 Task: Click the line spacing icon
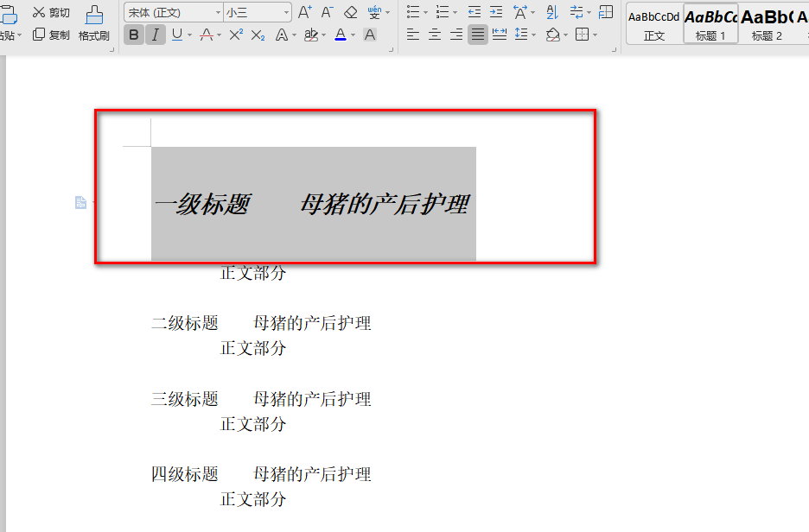(521, 35)
